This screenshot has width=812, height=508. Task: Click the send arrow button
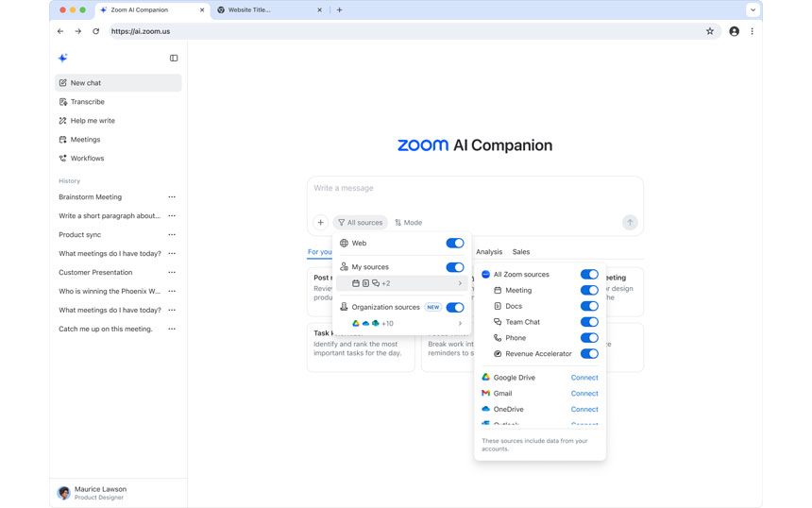[x=630, y=223]
